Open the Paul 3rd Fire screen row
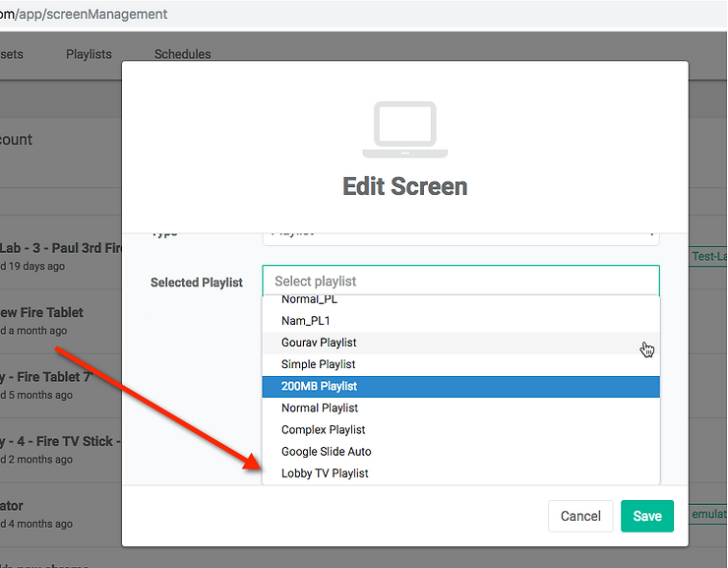Image resolution: width=728 pixels, height=568 pixels. coord(60,256)
